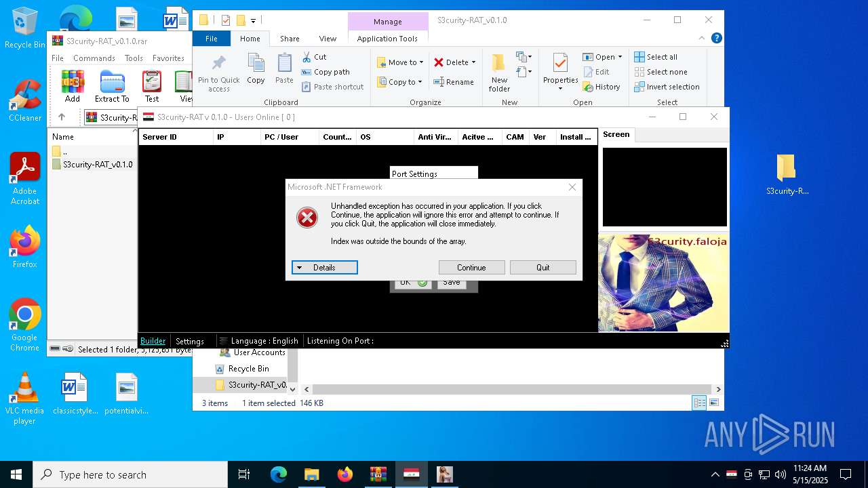Expand the Easy access dropdown in the ribbon
The image size is (868, 488).
tap(524, 71)
